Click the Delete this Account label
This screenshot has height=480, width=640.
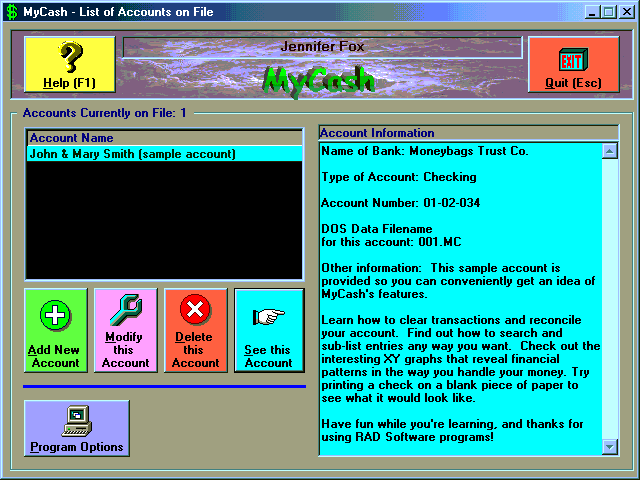point(195,350)
